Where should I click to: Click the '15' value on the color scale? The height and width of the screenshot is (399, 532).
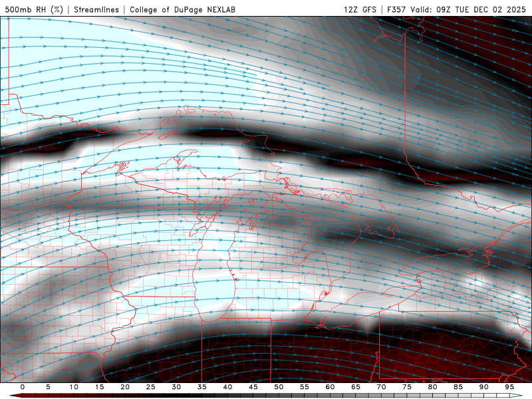pyautogui.click(x=99, y=387)
